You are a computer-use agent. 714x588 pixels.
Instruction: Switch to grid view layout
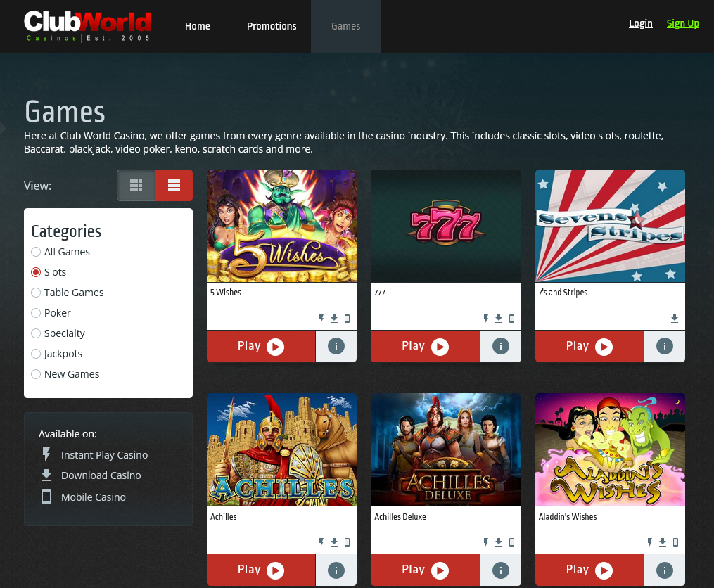(136, 185)
